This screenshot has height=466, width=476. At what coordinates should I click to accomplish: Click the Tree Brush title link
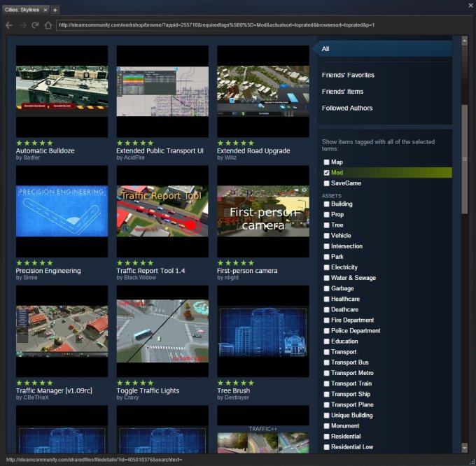(x=233, y=390)
